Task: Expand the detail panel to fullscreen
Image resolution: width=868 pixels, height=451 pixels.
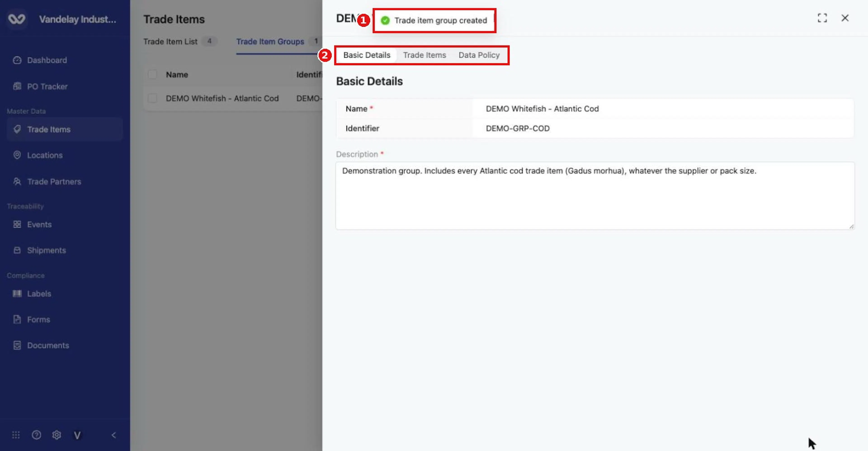Action: pos(822,18)
